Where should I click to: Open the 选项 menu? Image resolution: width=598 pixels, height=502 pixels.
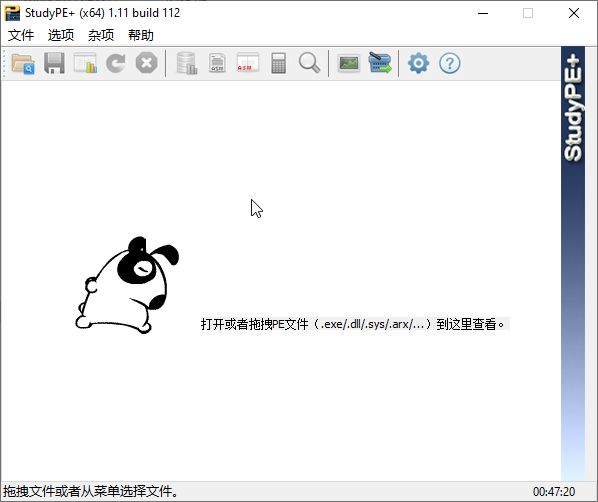pyautogui.click(x=61, y=35)
